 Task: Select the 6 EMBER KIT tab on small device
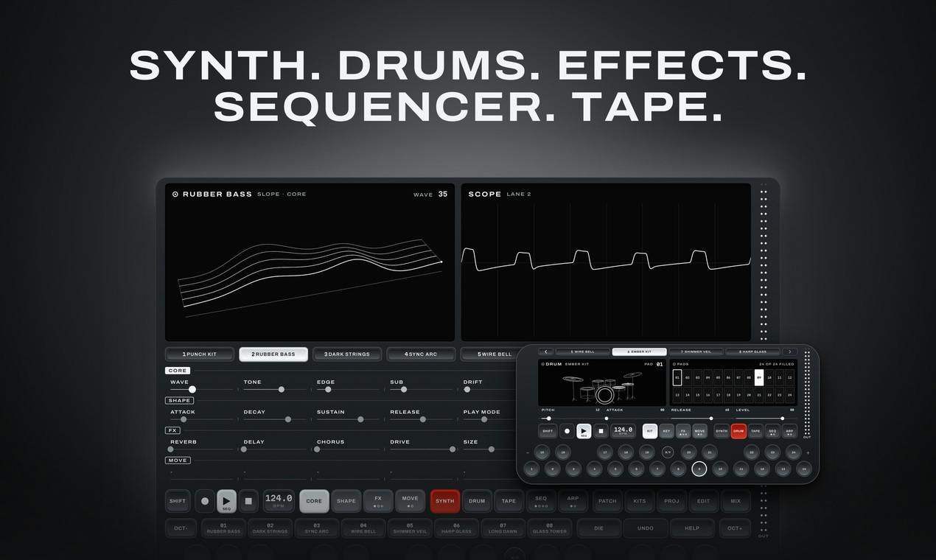point(640,351)
